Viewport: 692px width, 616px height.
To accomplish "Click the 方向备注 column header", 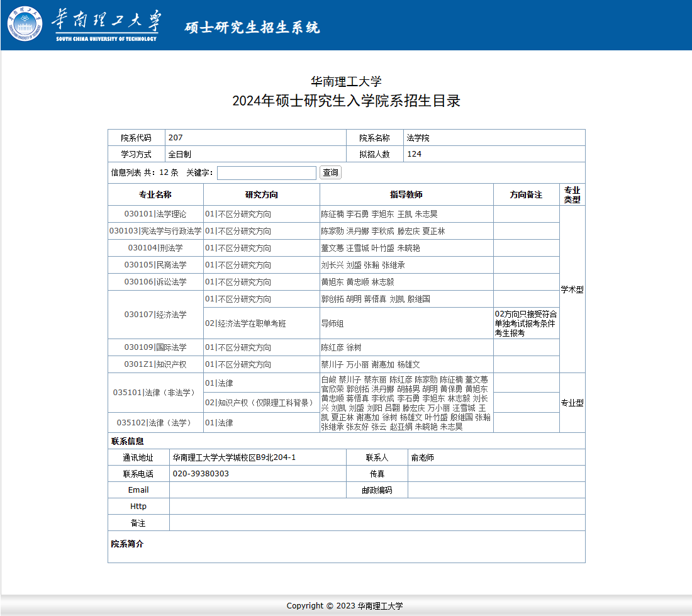I will [526, 194].
